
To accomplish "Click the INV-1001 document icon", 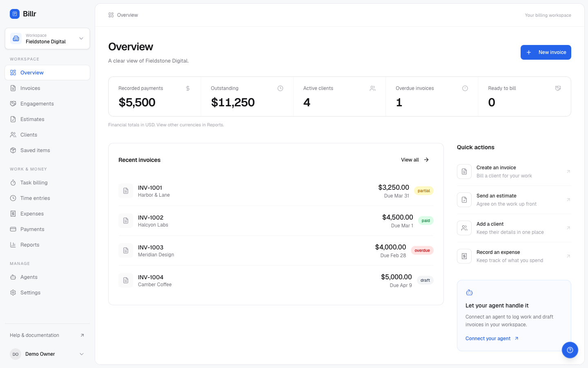I will [x=126, y=191].
